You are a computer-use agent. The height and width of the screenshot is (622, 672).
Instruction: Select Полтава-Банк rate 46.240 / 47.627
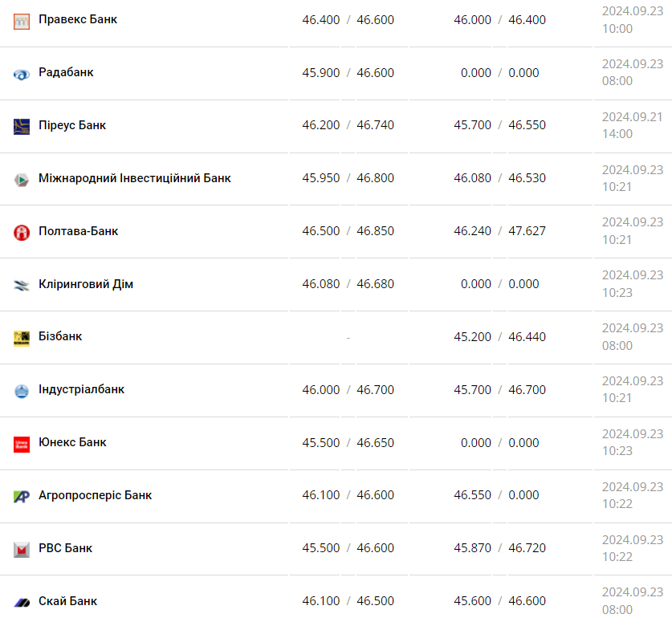499,231
